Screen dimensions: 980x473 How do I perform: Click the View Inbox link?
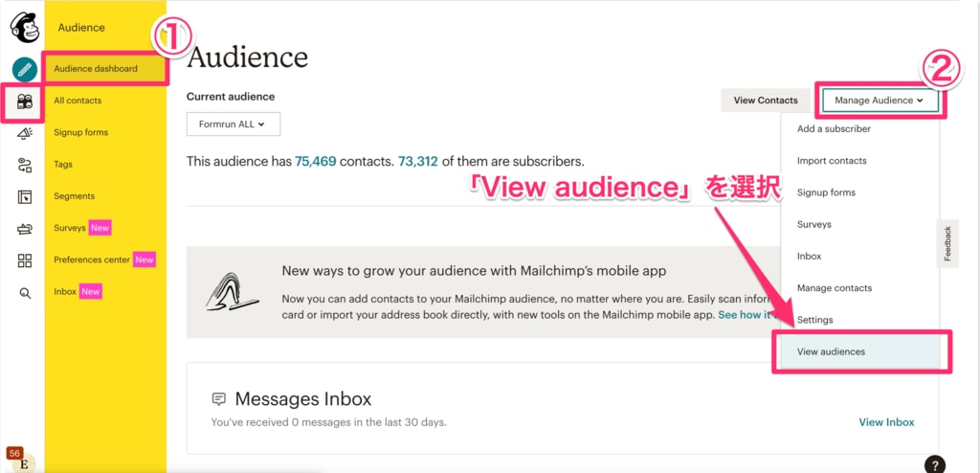point(886,422)
